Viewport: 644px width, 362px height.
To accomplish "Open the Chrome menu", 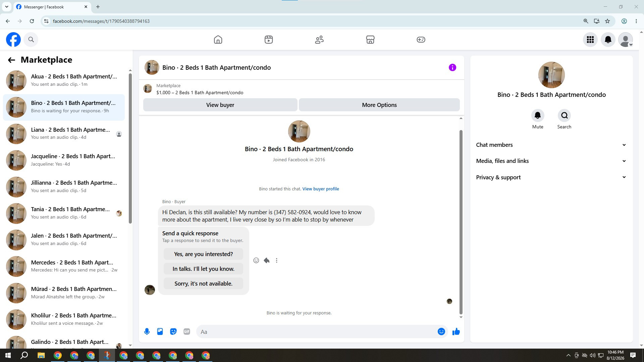I will 636,21.
